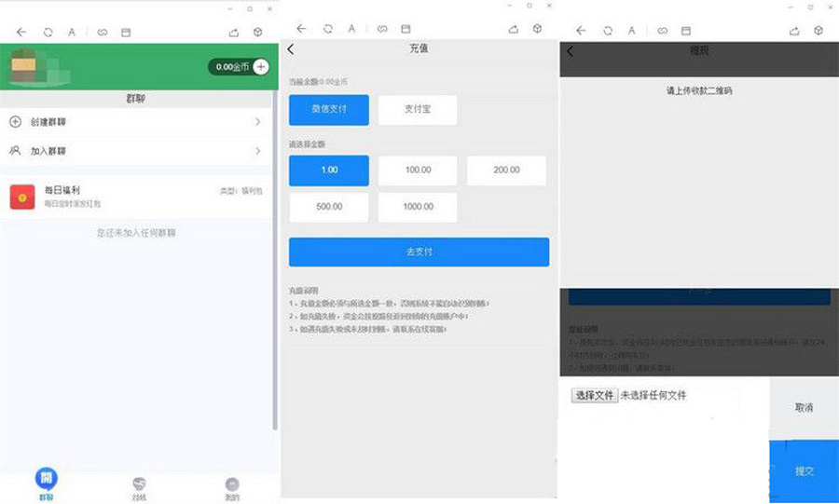
Task: Go back using the 提现 page chevron
Action: click(x=570, y=51)
